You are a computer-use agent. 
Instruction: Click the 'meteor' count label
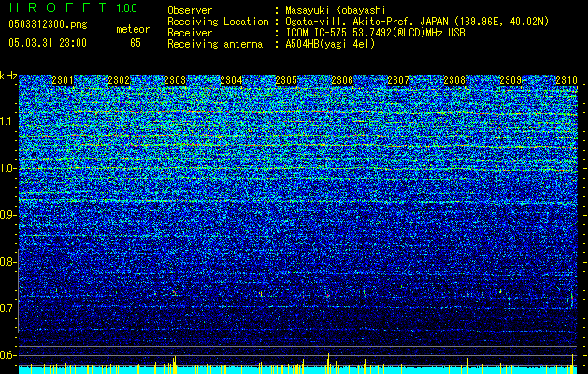click(x=133, y=29)
